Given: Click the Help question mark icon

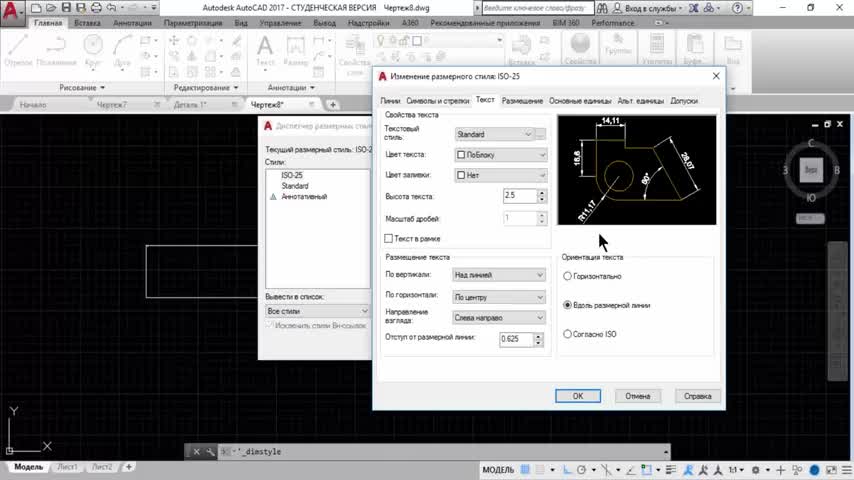Looking at the screenshot, I should tap(737, 8).
